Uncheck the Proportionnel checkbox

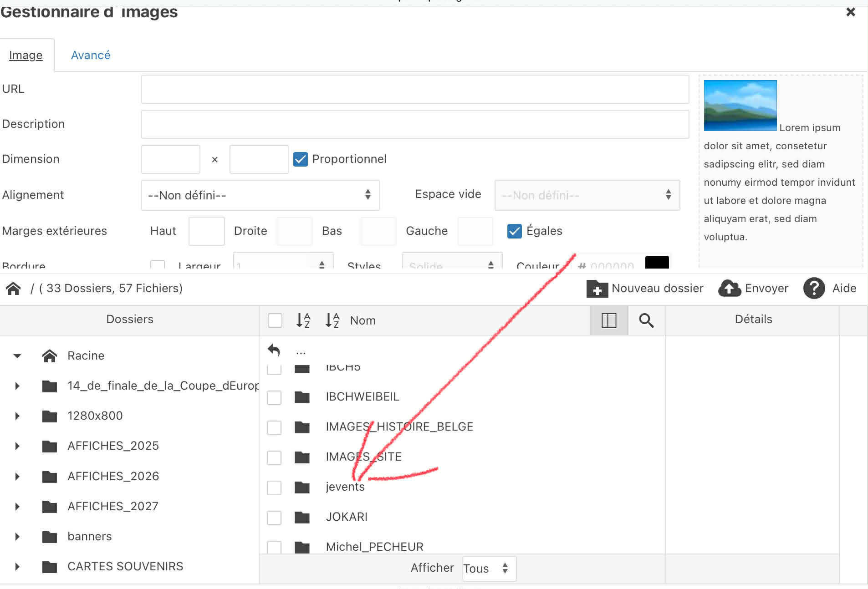tap(301, 159)
